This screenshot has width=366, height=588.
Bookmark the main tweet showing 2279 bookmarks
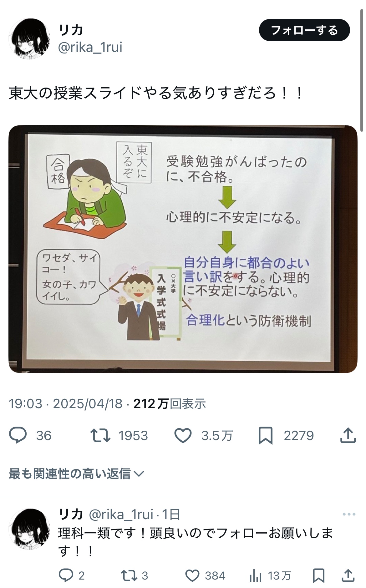(265, 436)
